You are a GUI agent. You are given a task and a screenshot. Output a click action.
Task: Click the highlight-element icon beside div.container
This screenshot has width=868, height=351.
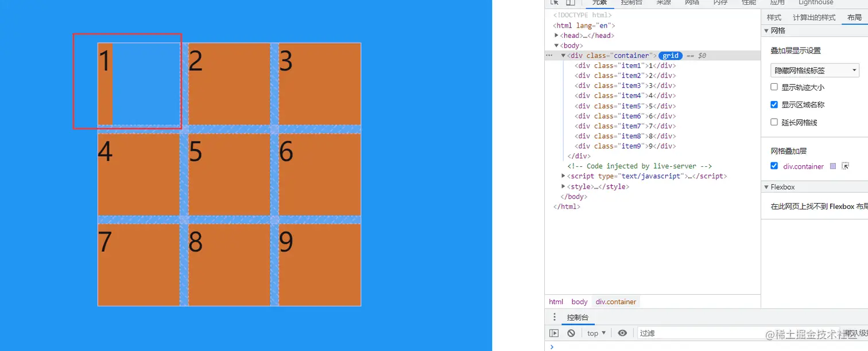pos(845,166)
